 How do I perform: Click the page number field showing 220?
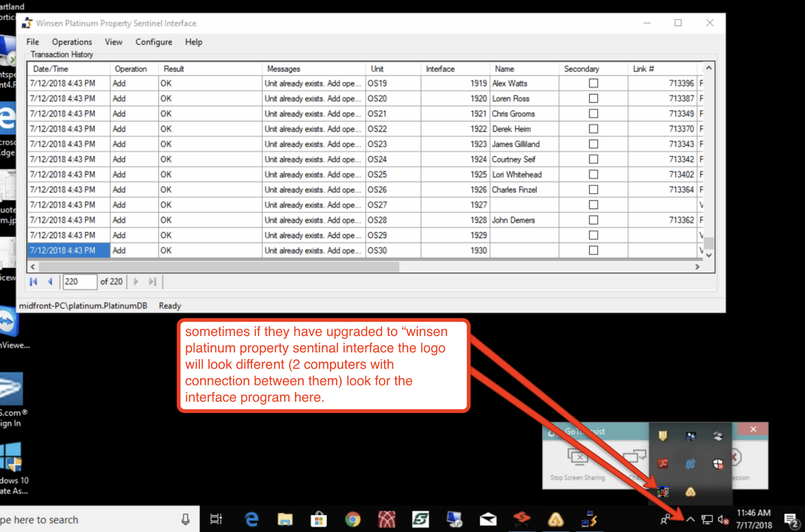click(x=80, y=282)
